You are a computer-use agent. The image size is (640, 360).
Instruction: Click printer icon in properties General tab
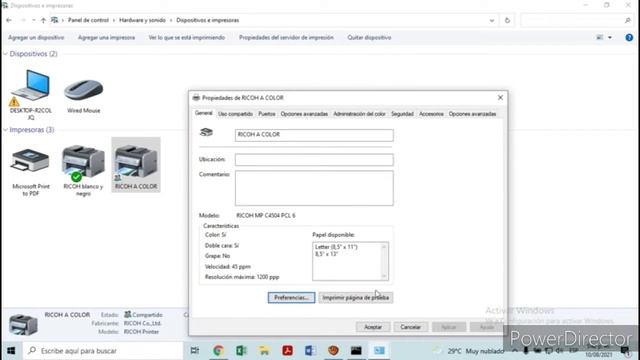tap(207, 132)
